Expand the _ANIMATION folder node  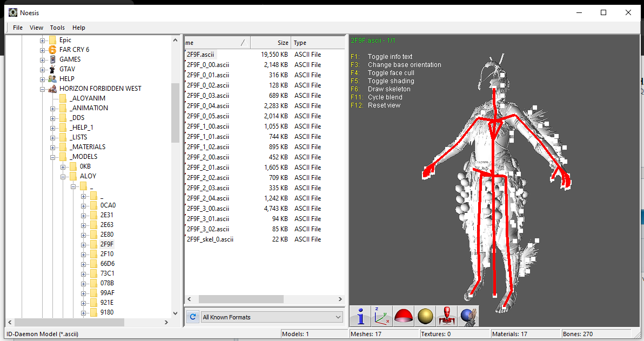click(x=52, y=109)
